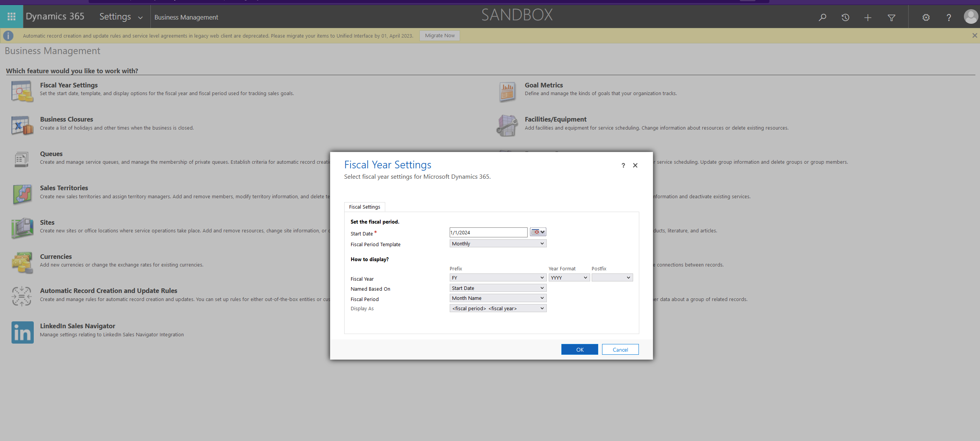Click the search magnifier icon in top bar
The width and height of the screenshot is (980, 441).
coord(822,17)
